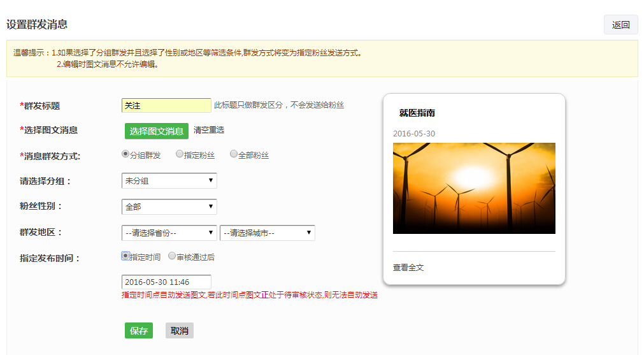Click the publish time field 2016-05-30 11:46
Screen dimensions: 644x355
166,282
